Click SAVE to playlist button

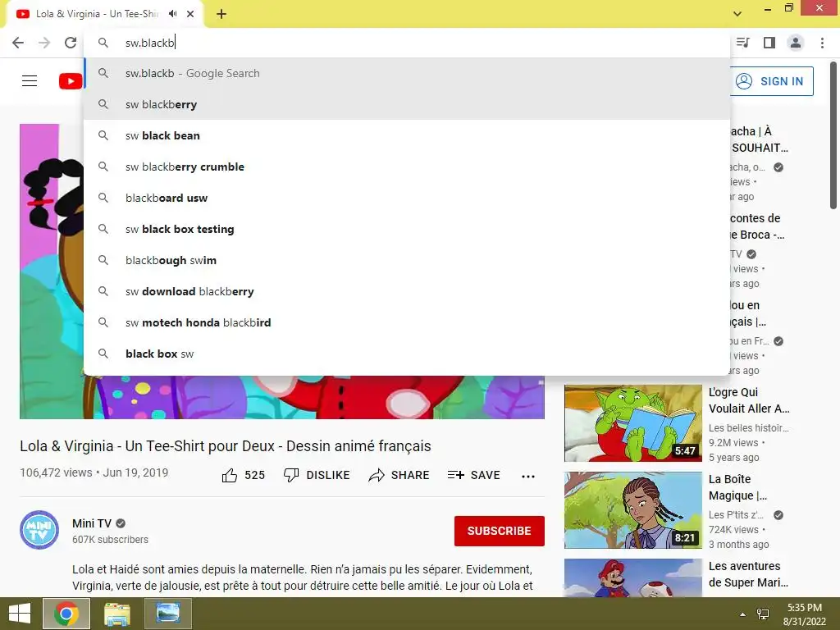click(x=473, y=475)
